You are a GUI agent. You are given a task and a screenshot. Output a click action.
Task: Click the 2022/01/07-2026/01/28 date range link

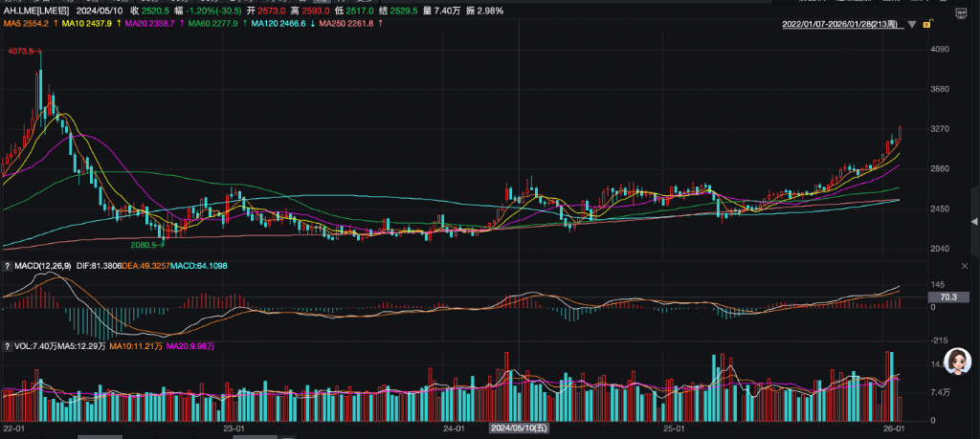[844, 23]
